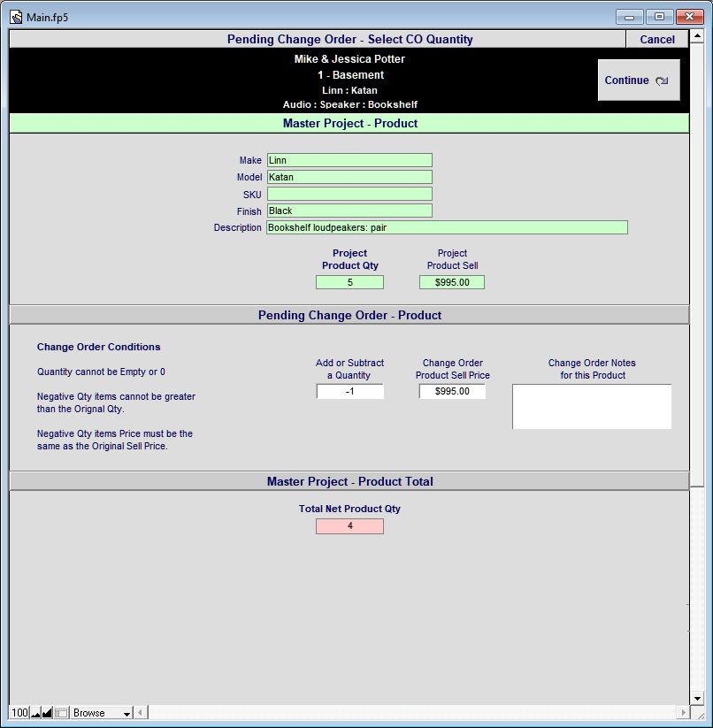This screenshot has width=713, height=728.
Task: Click the Main.fp5 file icon in title bar
Action: click(16, 17)
